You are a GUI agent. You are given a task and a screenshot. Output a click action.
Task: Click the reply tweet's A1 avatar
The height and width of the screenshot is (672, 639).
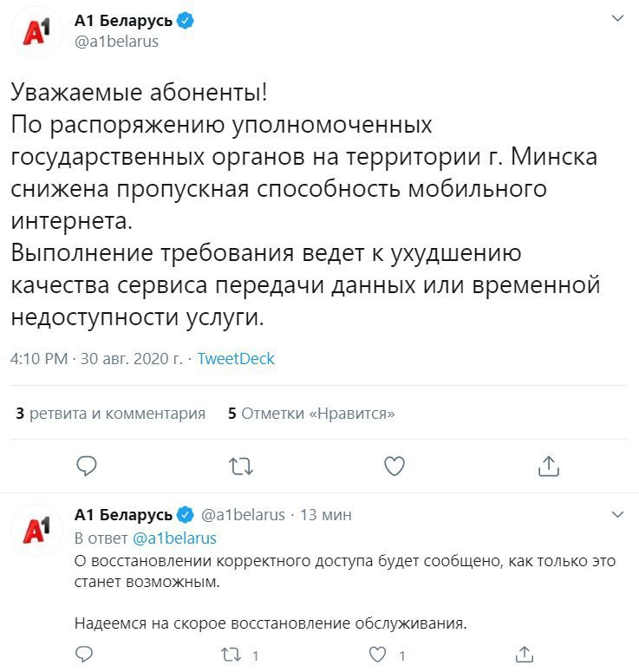click(36, 527)
